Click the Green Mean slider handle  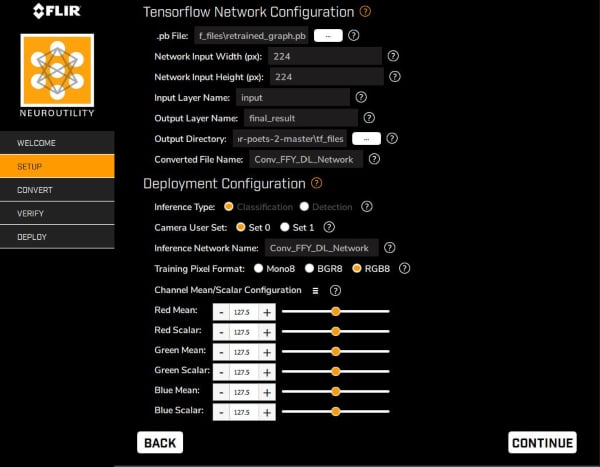(x=336, y=351)
